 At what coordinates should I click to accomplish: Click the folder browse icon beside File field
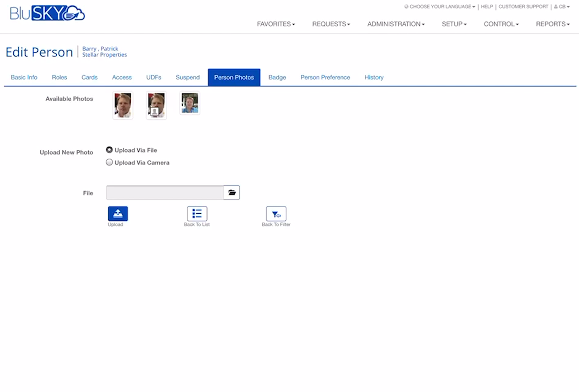click(x=232, y=193)
